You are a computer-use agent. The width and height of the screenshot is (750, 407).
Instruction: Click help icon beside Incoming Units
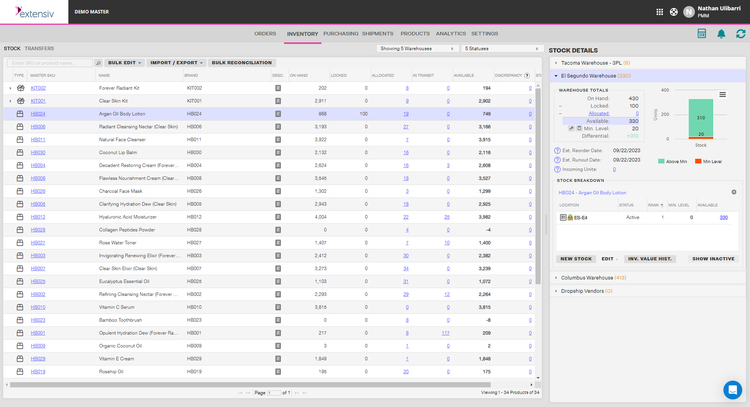pyautogui.click(x=557, y=169)
